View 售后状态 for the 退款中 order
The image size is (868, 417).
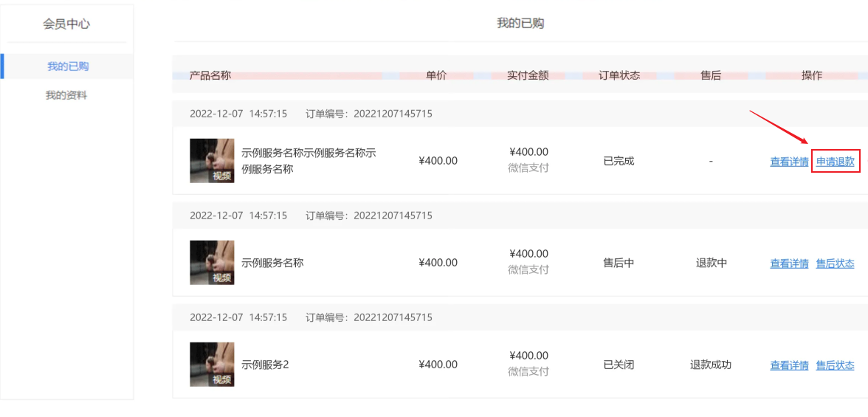click(x=836, y=263)
